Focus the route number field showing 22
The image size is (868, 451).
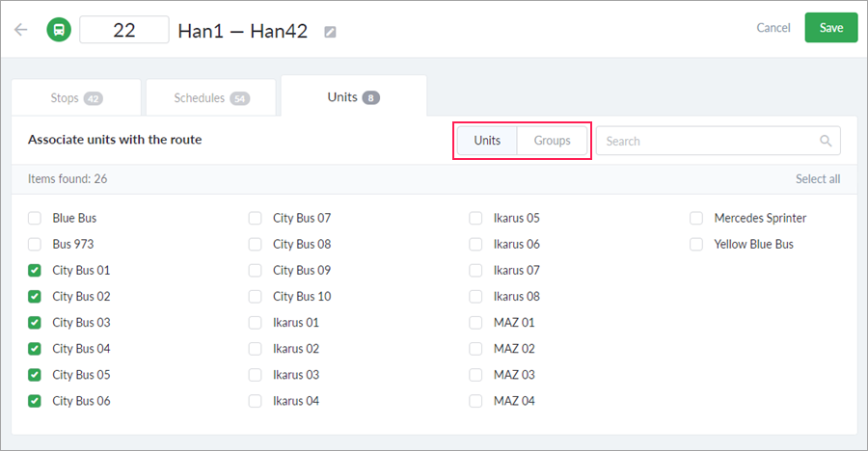coord(124,30)
